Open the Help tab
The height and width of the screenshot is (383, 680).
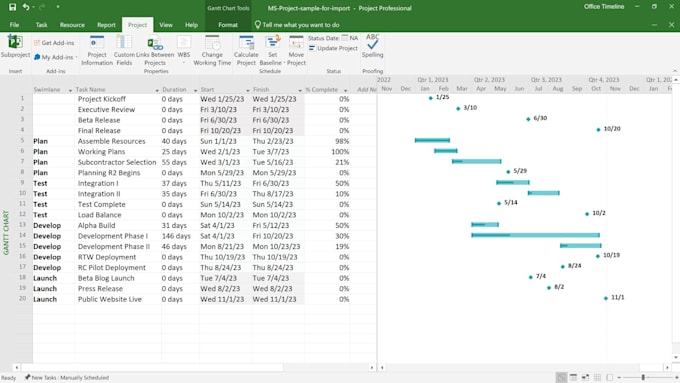pos(191,25)
